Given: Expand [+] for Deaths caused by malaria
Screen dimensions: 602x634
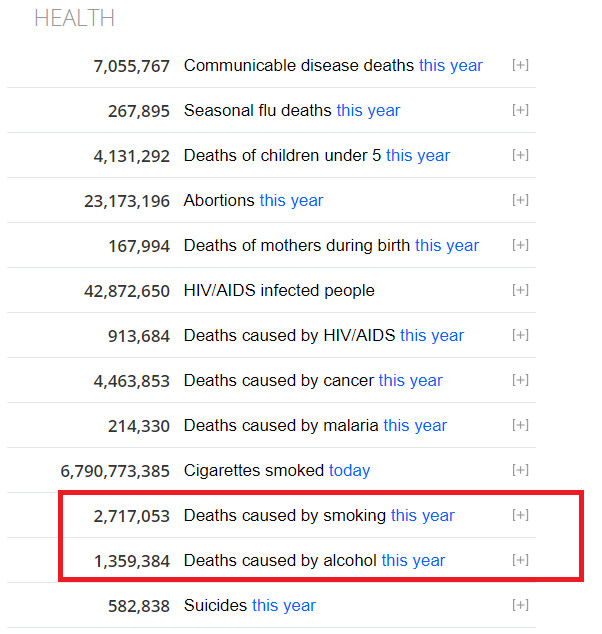Looking at the screenshot, I should tap(520, 425).
